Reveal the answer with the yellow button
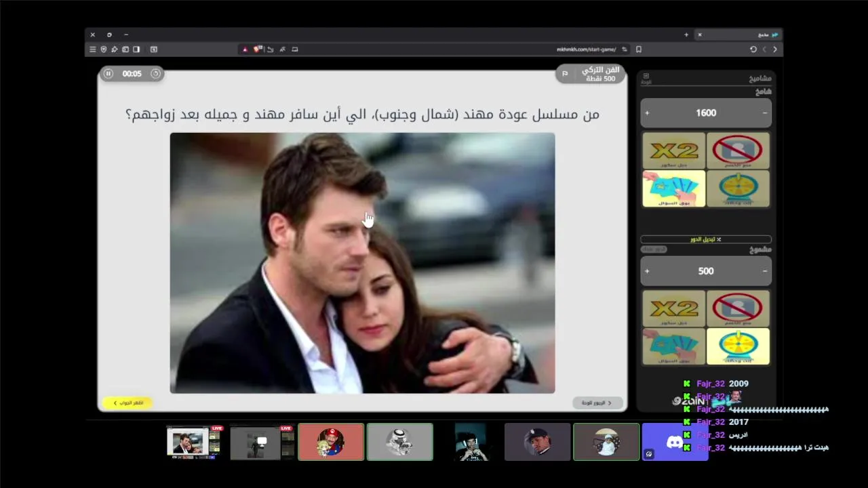 (x=127, y=403)
